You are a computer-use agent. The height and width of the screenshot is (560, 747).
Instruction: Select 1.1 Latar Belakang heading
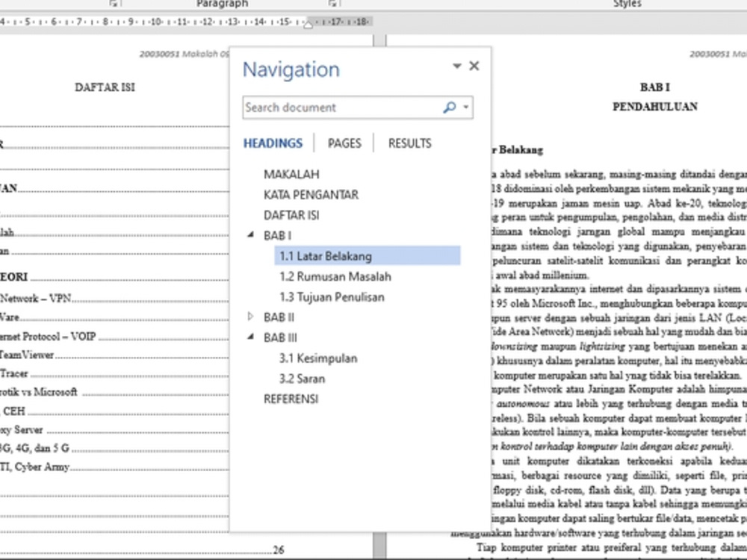click(x=368, y=256)
